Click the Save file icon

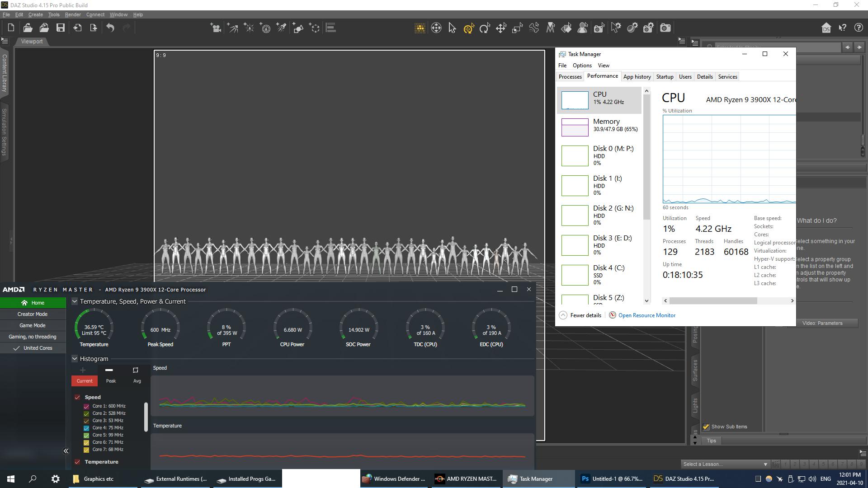(60, 28)
